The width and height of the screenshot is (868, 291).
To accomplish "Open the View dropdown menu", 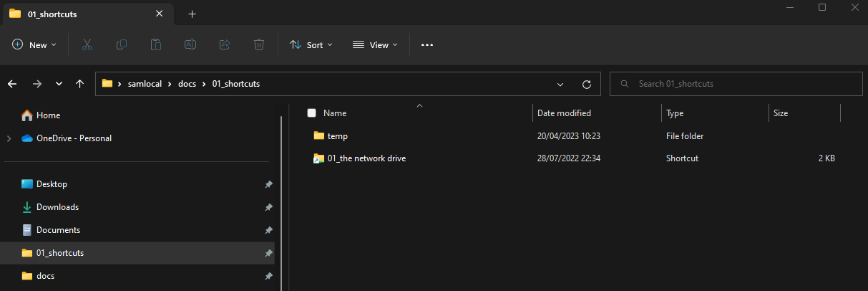I will coord(375,44).
